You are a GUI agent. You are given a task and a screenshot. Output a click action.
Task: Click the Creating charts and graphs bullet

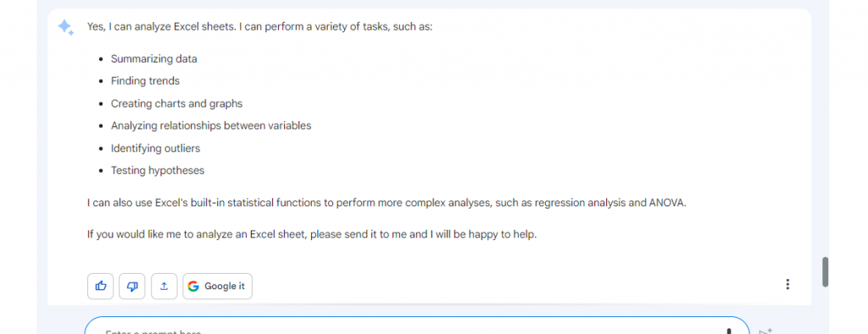[x=176, y=103]
